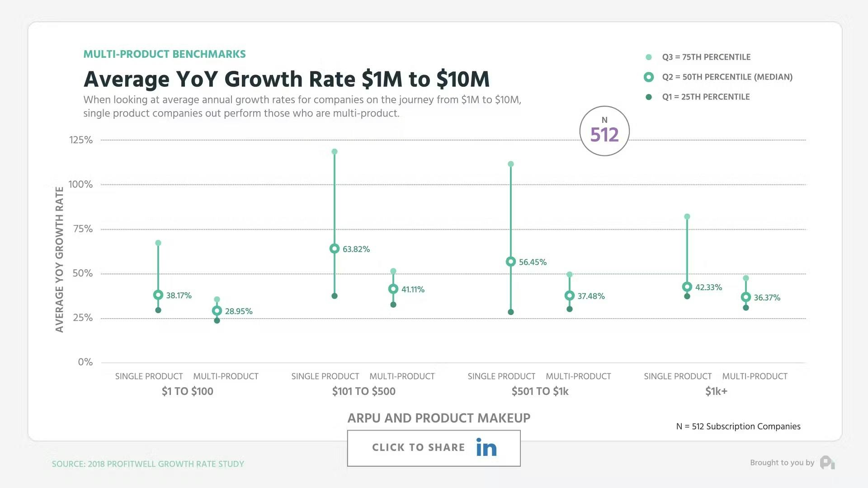Click the Multi-Product Benchmarks label icon
Image resolution: width=868 pixels, height=488 pixels.
click(165, 54)
